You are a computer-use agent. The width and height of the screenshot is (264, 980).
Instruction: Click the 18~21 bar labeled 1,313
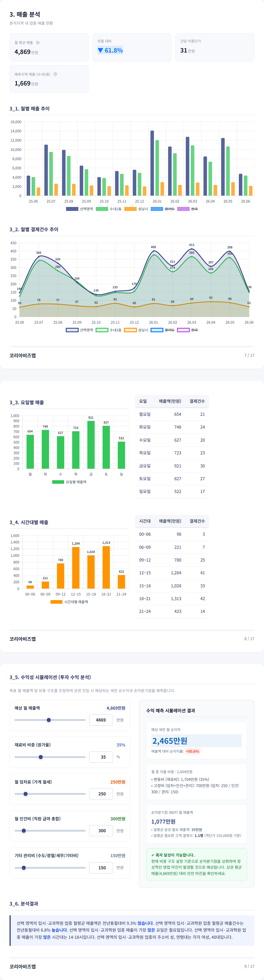click(x=106, y=567)
